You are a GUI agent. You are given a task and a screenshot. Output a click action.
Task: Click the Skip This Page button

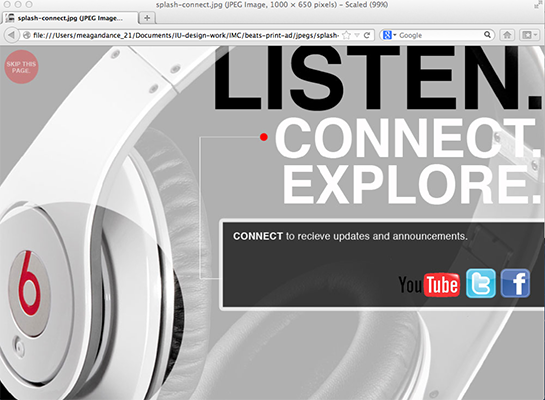tap(21, 67)
